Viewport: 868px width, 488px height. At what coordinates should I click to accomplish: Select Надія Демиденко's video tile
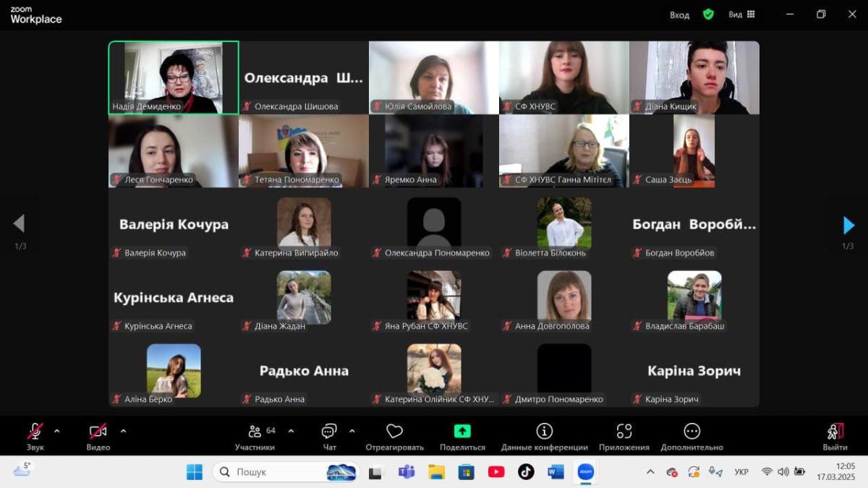click(174, 77)
